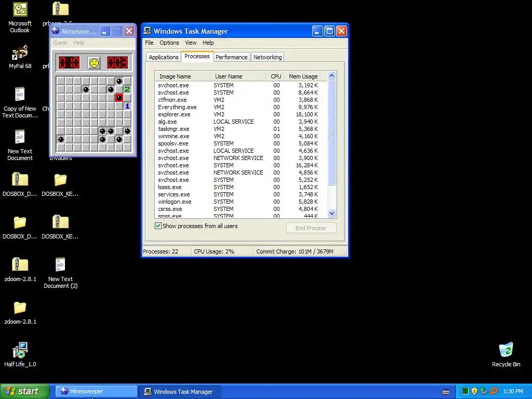Image resolution: width=532 pixels, height=399 pixels.
Task: Open the Help menu in Task Manager
Action: coord(208,43)
